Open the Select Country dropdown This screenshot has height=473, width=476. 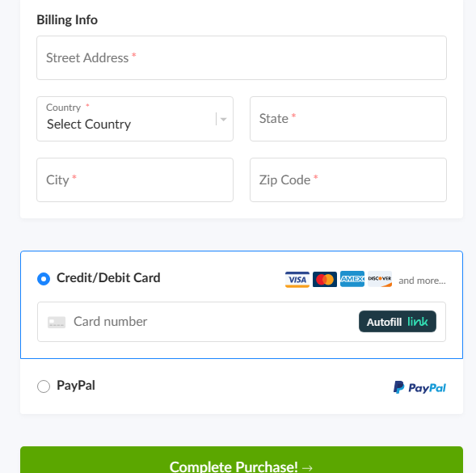coord(135,119)
